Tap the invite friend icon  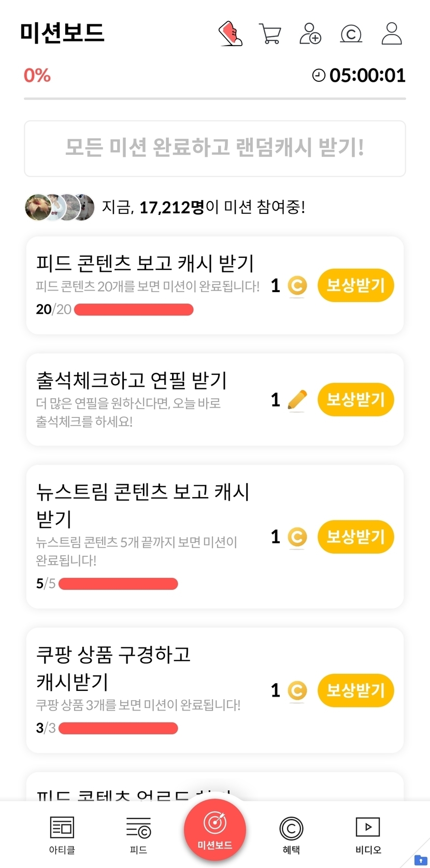pyautogui.click(x=310, y=34)
